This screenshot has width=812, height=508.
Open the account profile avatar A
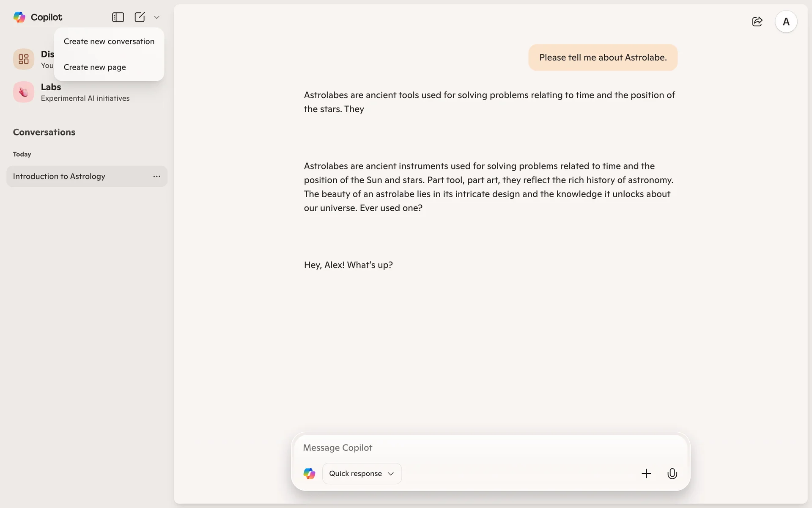(x=786, y=22)
